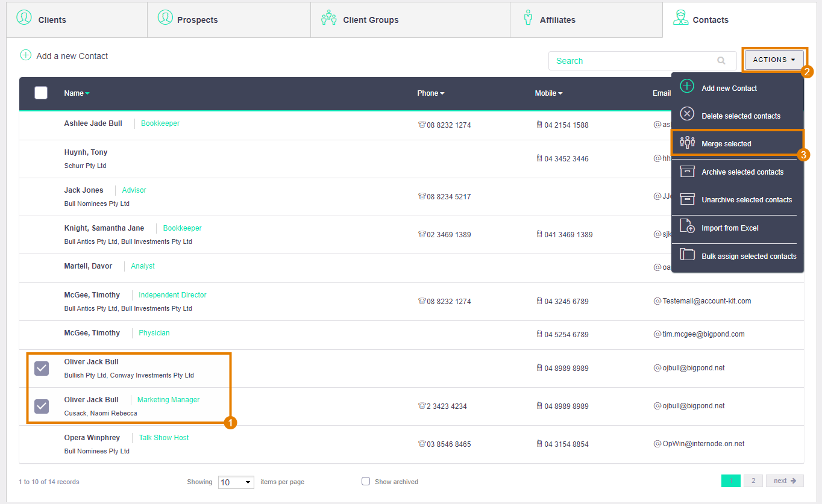Click the merge people icon
The image size is (822, 504).
coord(687,143)
